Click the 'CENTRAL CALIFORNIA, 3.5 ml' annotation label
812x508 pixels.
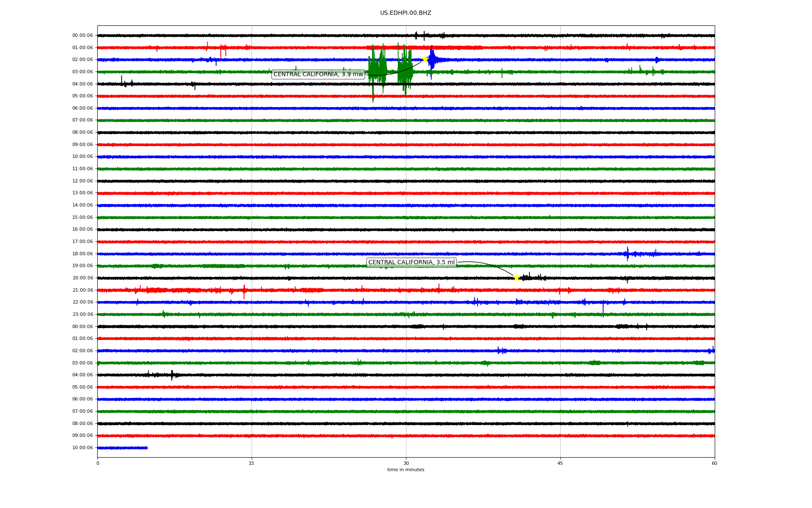pyautogui.click(x=411, y=262)
